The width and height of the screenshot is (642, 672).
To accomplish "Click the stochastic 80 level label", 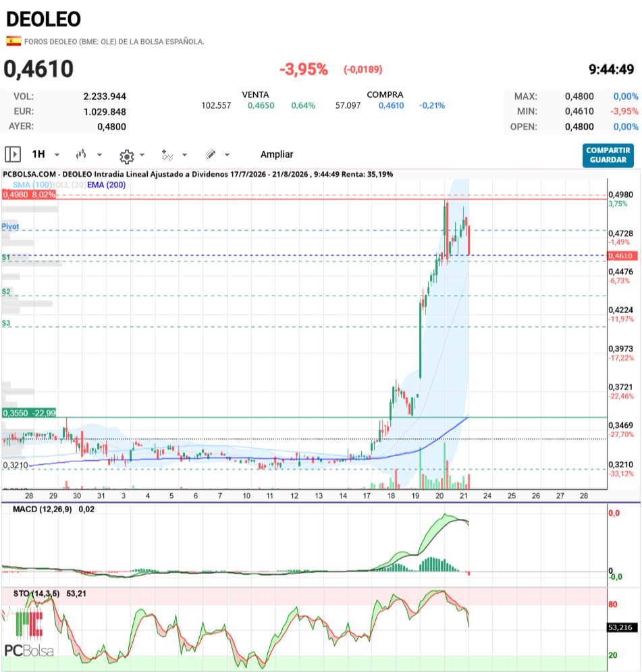I will [613, 605].
